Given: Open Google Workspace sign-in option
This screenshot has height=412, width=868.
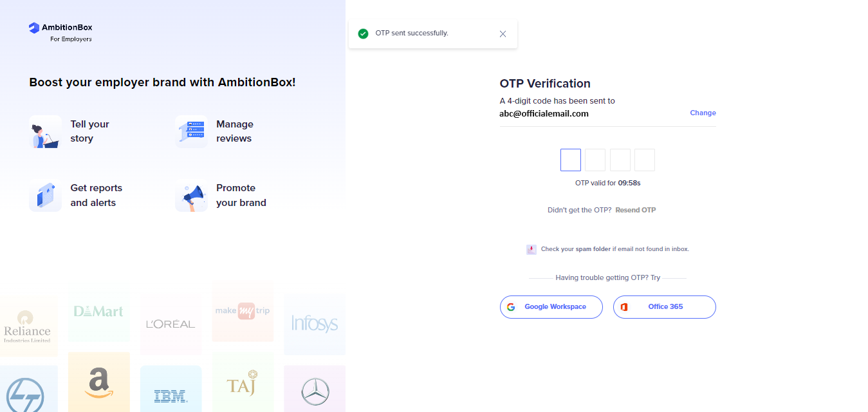Looking at the screenshot, I should (x=551, y=307).
